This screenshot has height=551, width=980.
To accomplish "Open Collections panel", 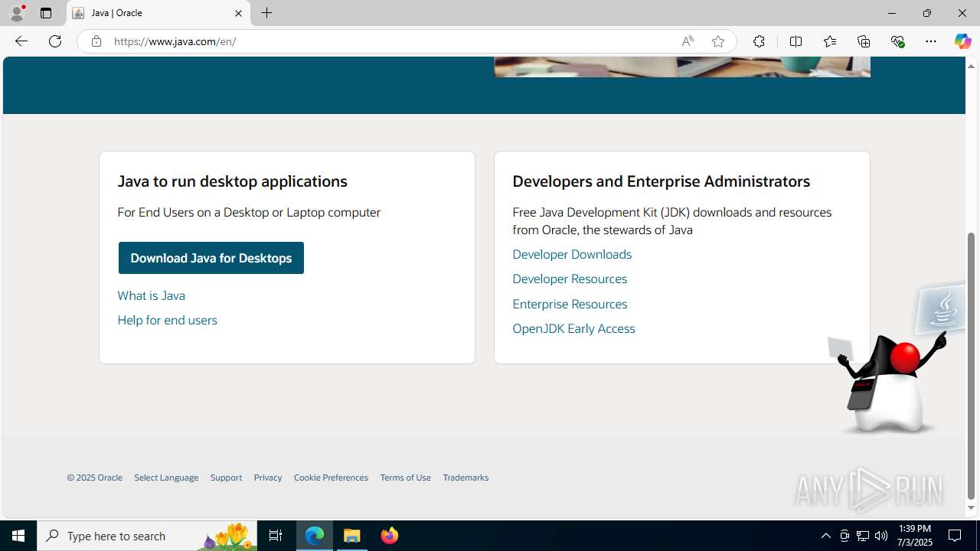I will 864,41.
